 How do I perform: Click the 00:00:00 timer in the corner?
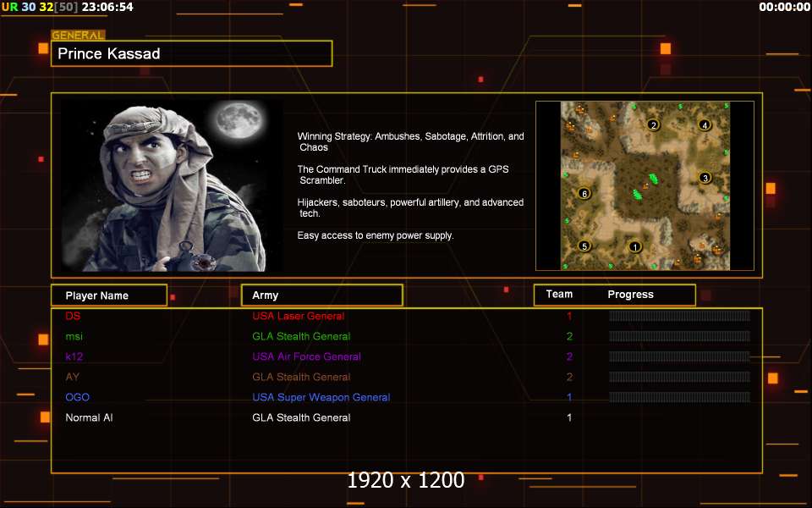pyautogui.click(x=784, y=8)
